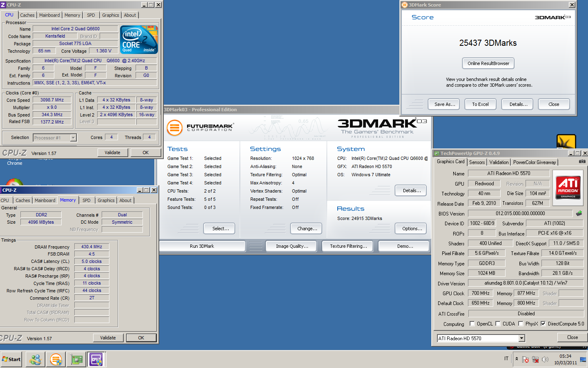This screenshot has width=588, height=368.
Task: Switch to Caches tab in top CPU-Z
Action: tap(27, 15)
